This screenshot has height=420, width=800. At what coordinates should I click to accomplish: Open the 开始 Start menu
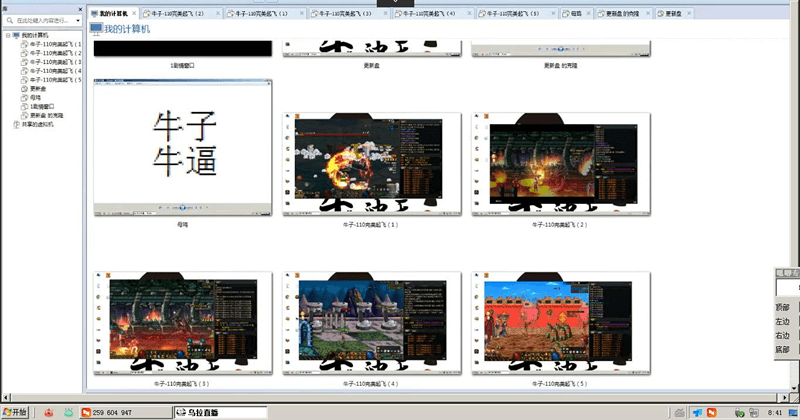coord(15,412)
